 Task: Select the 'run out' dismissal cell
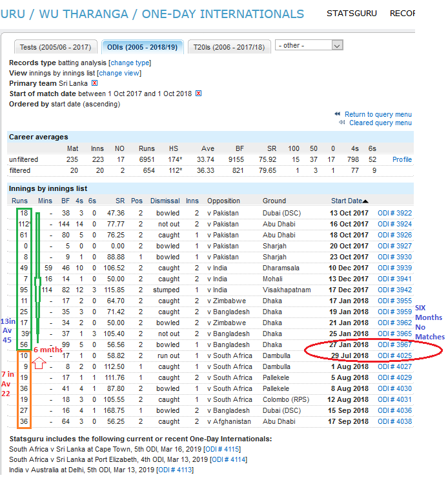point(168,355)
